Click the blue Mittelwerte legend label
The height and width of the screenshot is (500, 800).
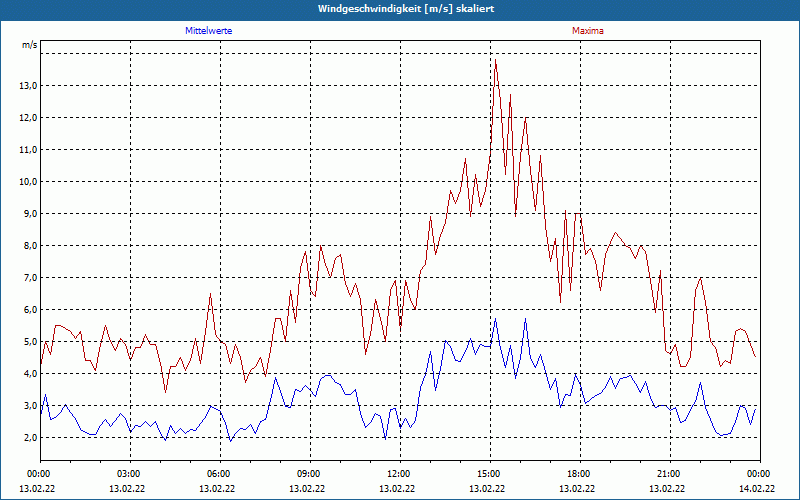[x=208, y=31]
